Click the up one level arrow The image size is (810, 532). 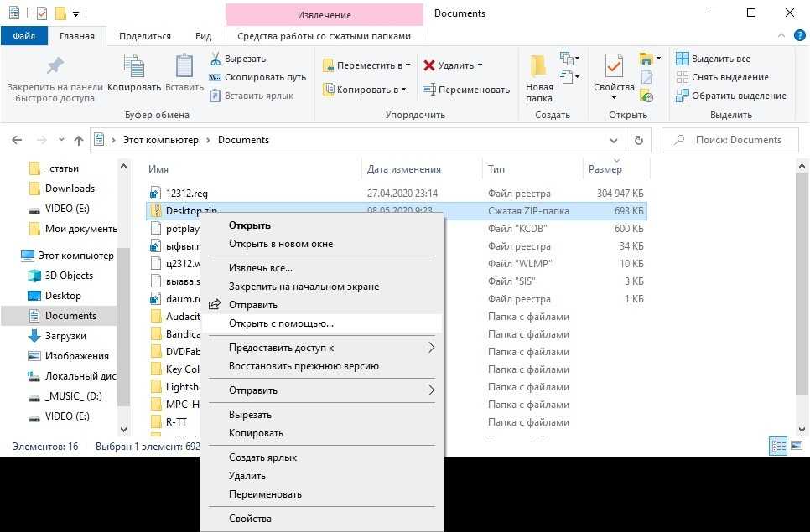[79, 140]
